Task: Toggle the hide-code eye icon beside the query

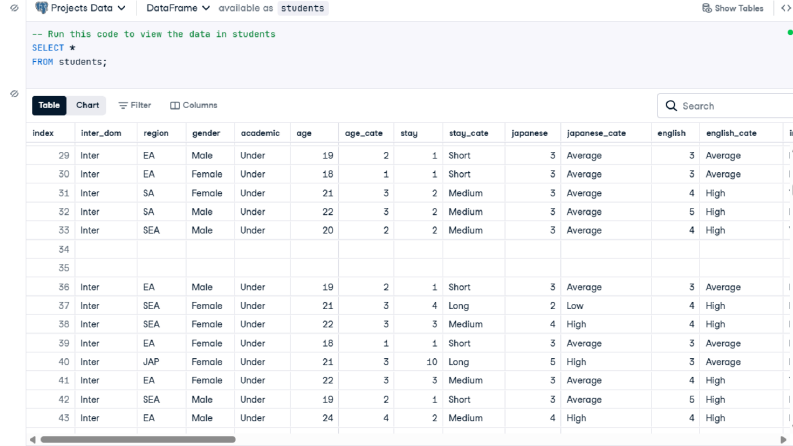Action: (x=14, y=8)
